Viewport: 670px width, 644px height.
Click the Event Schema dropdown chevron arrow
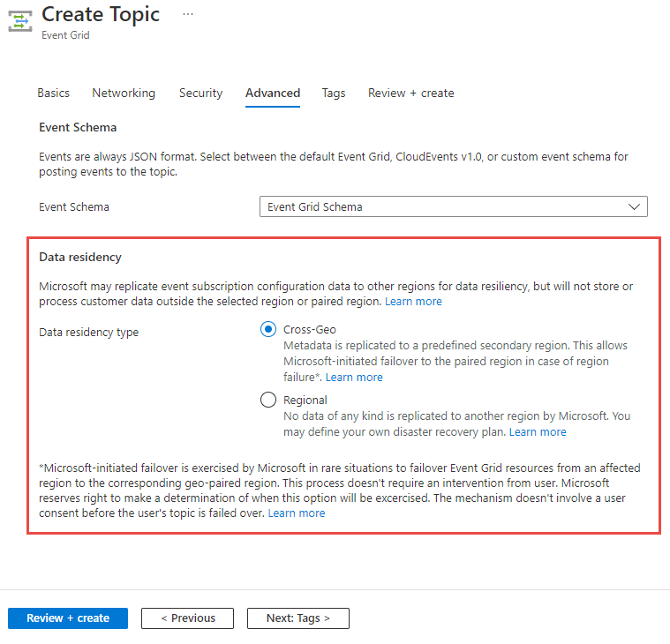pyautogui.click(x=634, y=206)
